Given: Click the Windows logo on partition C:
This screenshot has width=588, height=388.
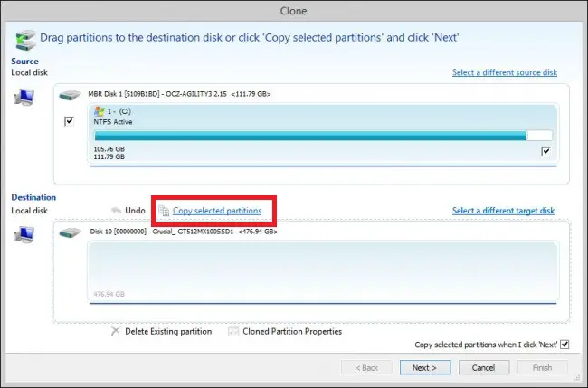Looking at the screenshot, I should [99, 109].
